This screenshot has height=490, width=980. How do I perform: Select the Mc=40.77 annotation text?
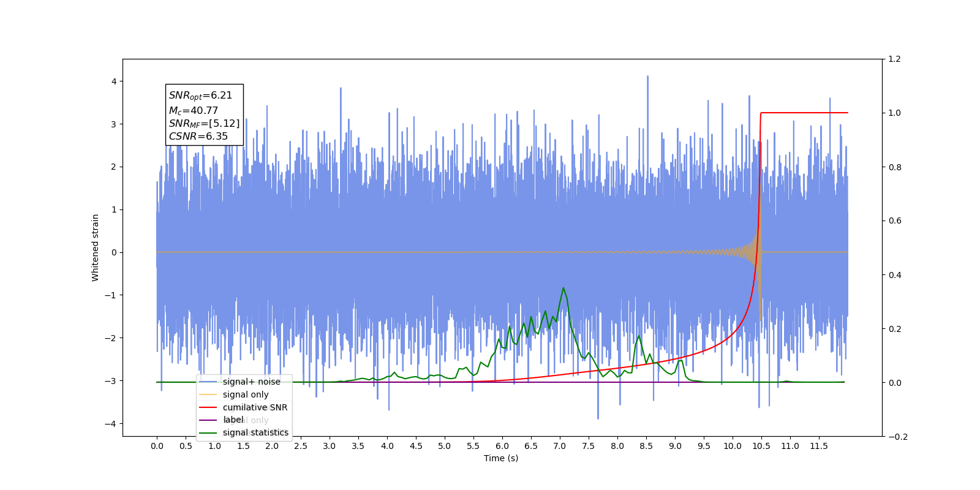[x=194, y=111]
